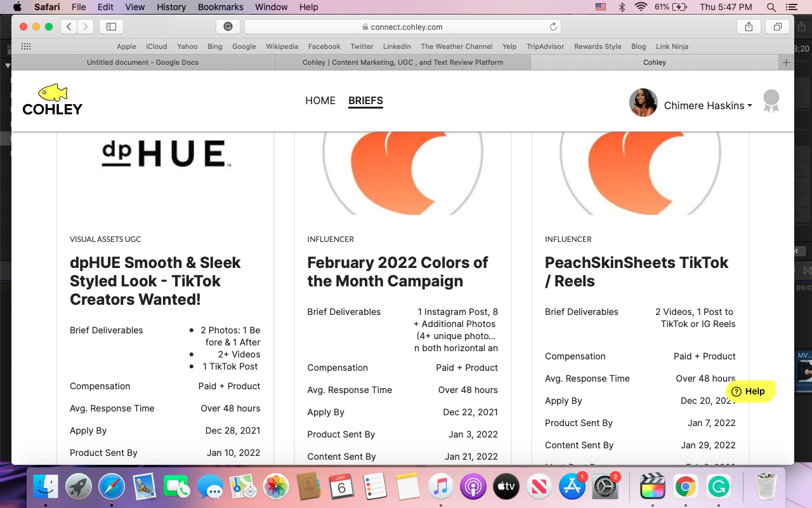
Task: Click the dpHUE brand logo image
Action: [166, 154]
